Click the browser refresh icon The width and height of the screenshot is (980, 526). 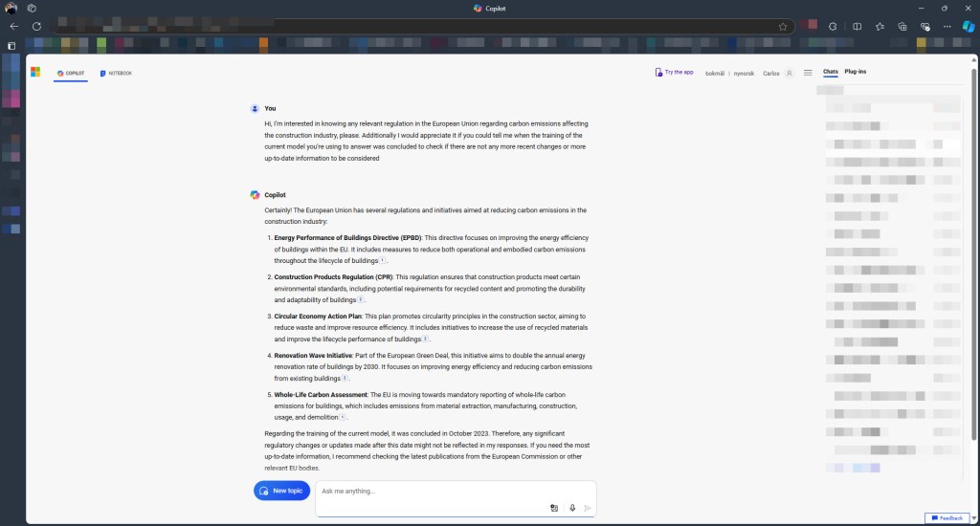click(x=36, y=26)
